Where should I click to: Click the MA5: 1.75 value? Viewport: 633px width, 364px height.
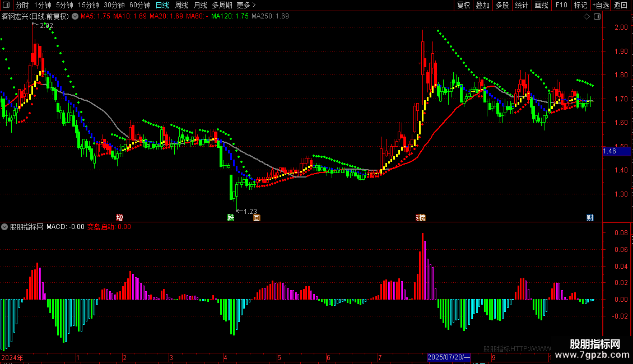pos(95,16)
